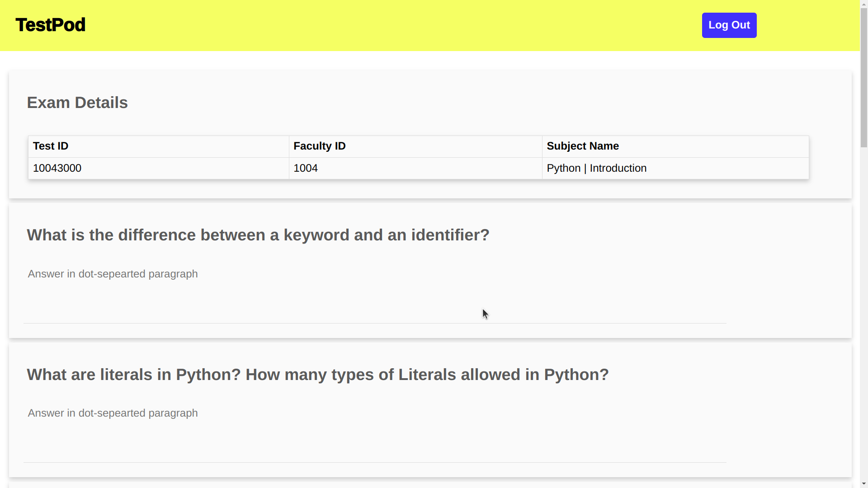Click the Exam Details heading
This screenshot has height=488, width=868.
pos(77,103)
